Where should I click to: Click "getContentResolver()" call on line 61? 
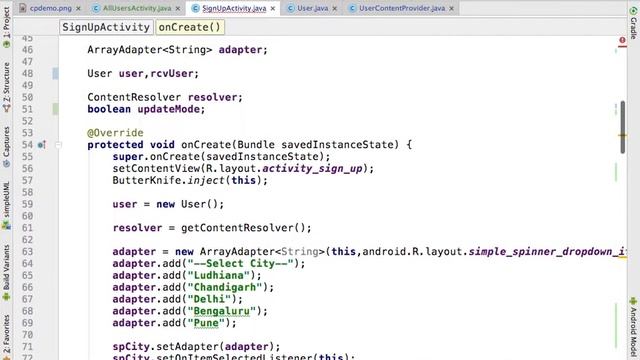click(x=243, y=228)
